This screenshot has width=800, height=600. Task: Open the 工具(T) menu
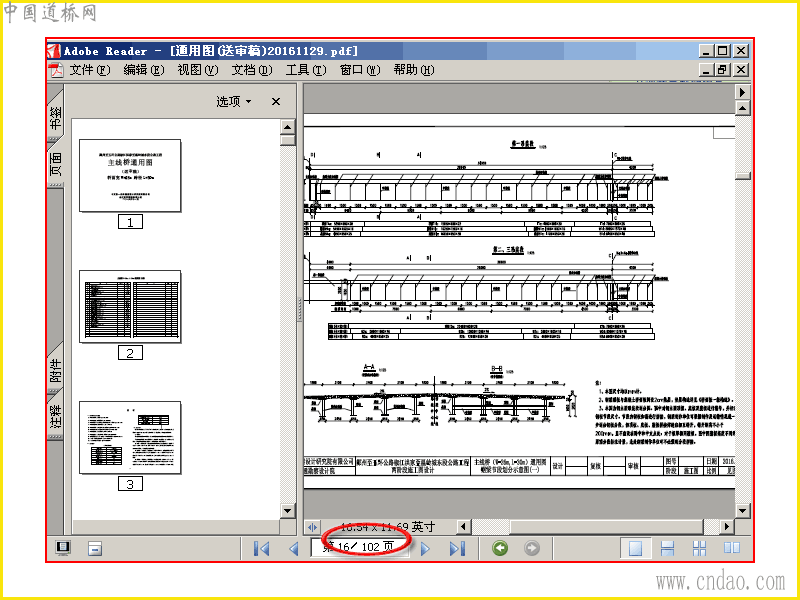[306, 70]
